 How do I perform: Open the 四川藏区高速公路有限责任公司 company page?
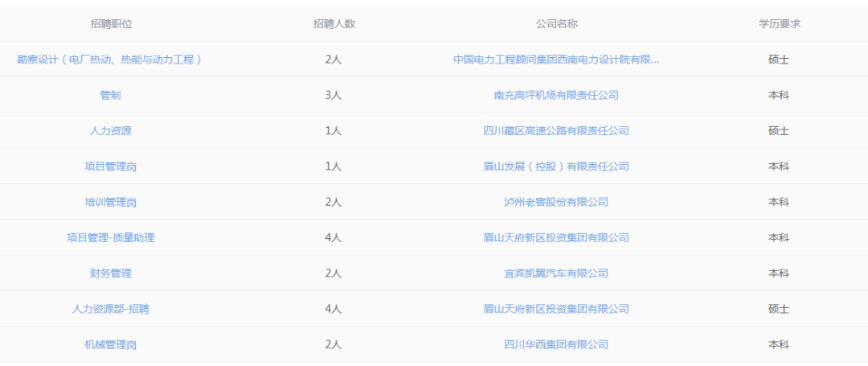[556, 130]
